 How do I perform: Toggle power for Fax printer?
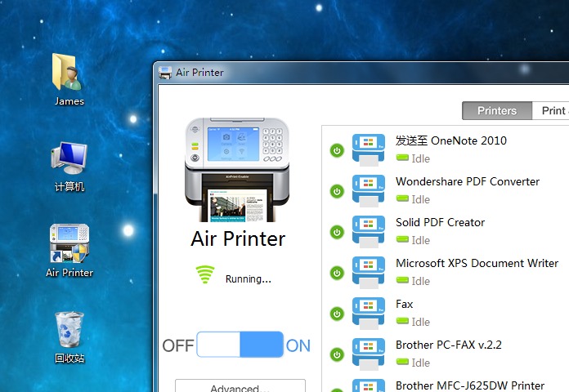tap(337, 314)
